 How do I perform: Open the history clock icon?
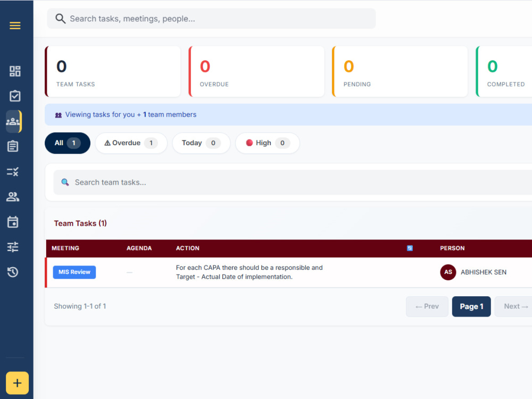(13, 272)
